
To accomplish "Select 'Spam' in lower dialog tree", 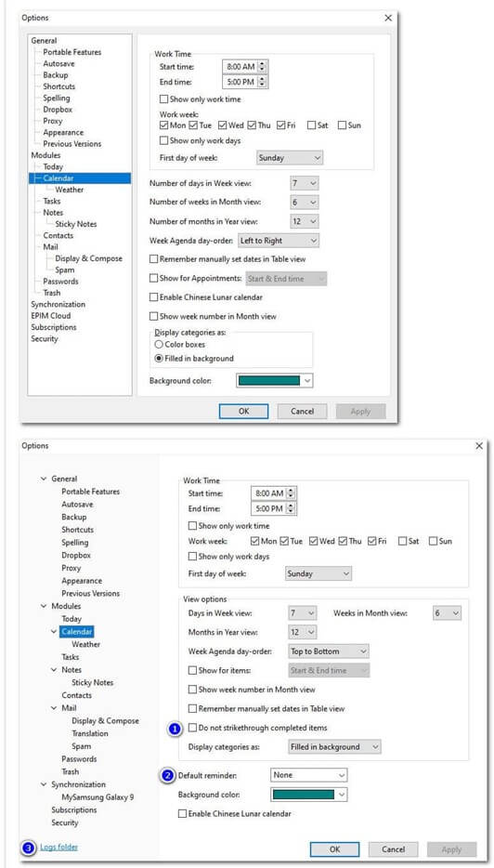I will tap(82, 746).
